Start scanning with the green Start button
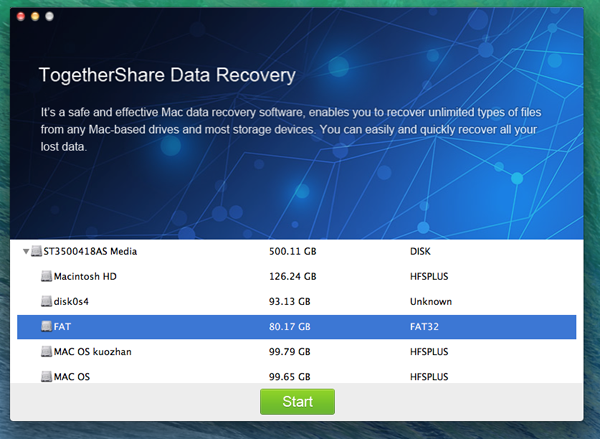The height and width of the screenshot is (439, 600). click(x=297, y=401)
